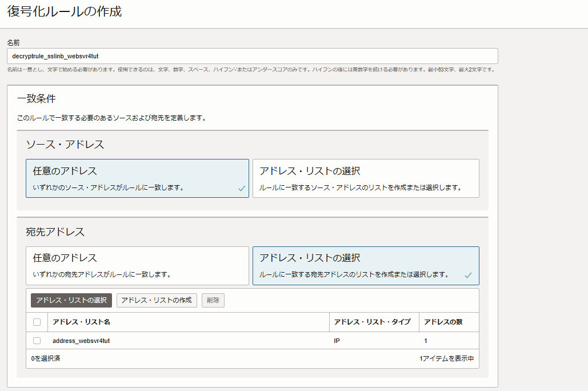Check the checkbox for address_websvr4tut row
Viewport: 588px width, 391px height.
tap(37, 340)
